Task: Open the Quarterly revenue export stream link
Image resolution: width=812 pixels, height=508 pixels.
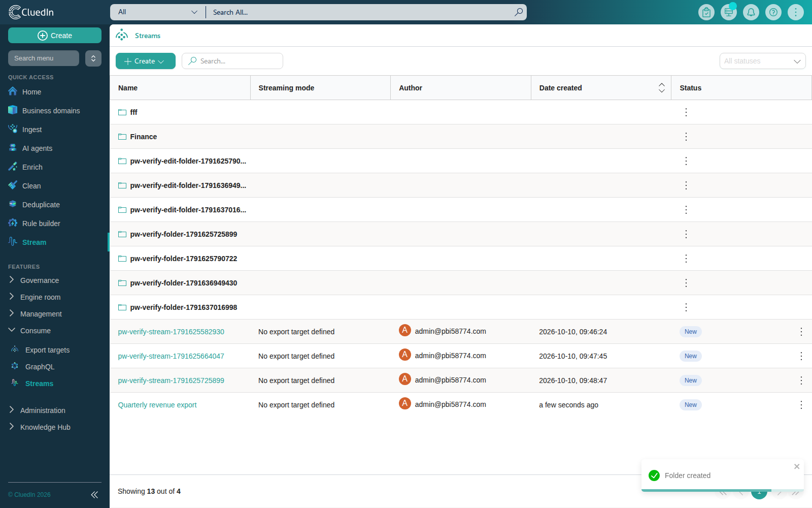Action: coord(157,405)
